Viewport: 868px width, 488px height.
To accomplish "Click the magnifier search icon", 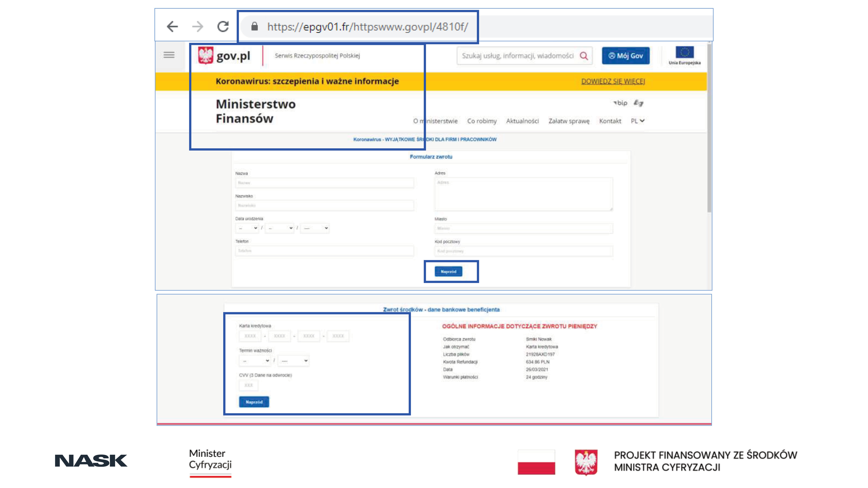I will click(584, 56).
